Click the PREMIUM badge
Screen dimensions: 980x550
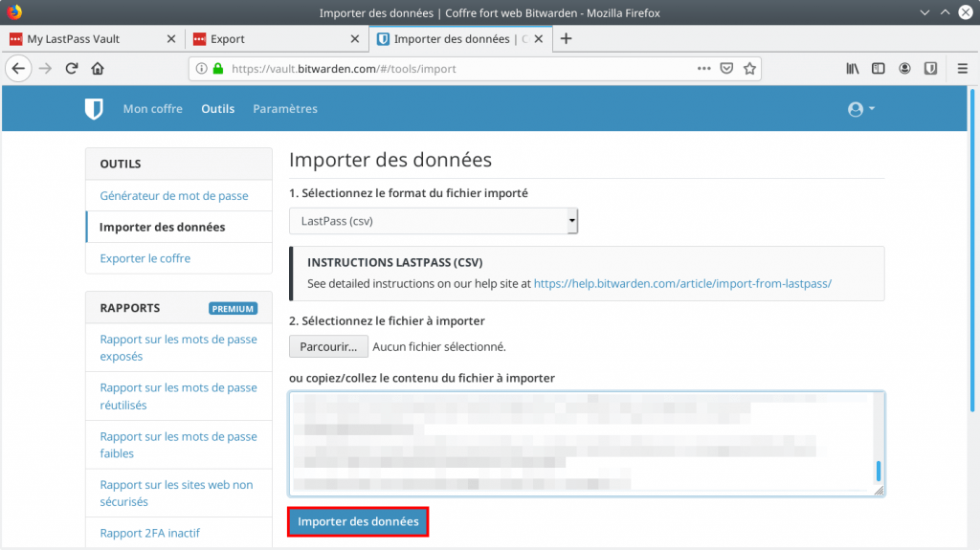(x=233, y=309)
